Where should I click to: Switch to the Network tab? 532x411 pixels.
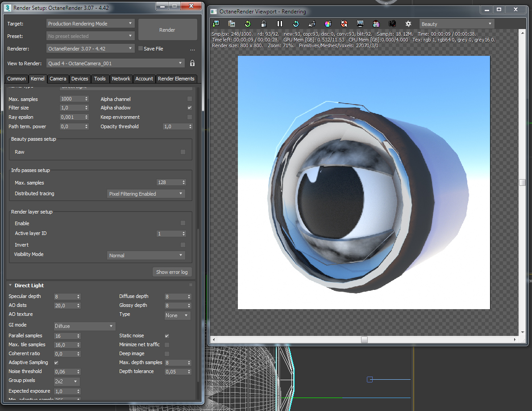(121, 79)
